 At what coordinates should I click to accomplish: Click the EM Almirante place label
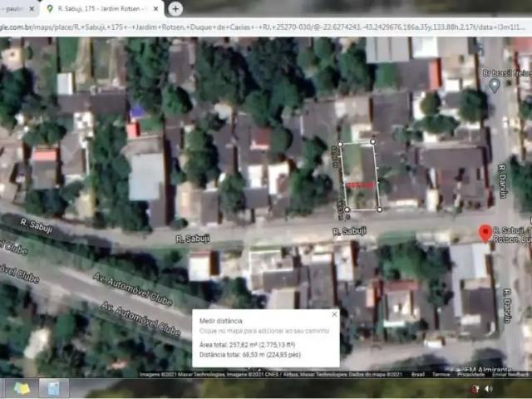coord(487,369)
